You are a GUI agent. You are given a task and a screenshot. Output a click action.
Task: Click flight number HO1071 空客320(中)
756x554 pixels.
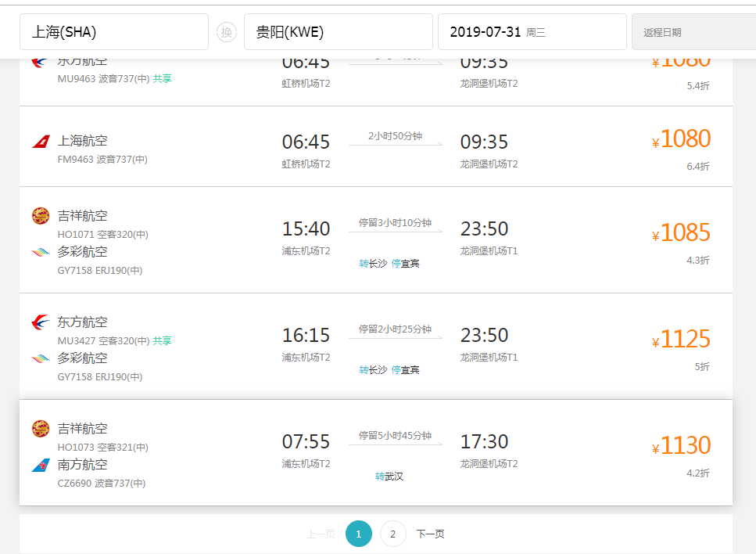tap(103, 235)
